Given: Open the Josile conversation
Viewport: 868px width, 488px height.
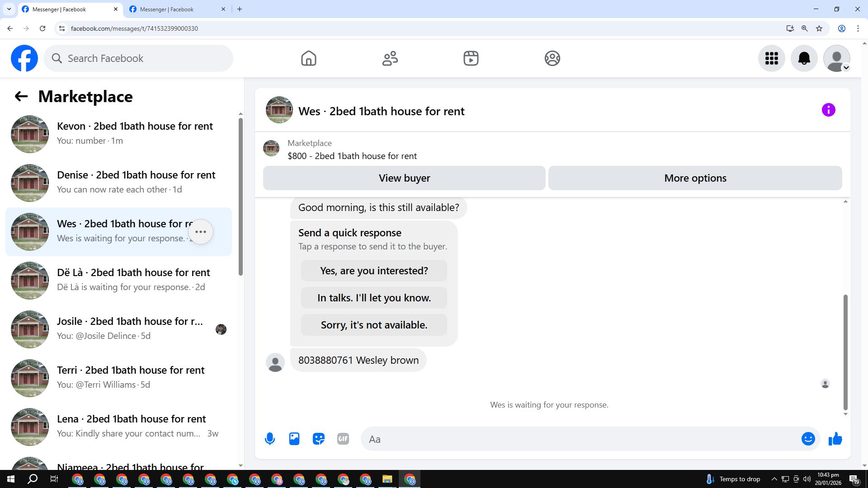Looking at the screenshot, I should click(118, 329).
